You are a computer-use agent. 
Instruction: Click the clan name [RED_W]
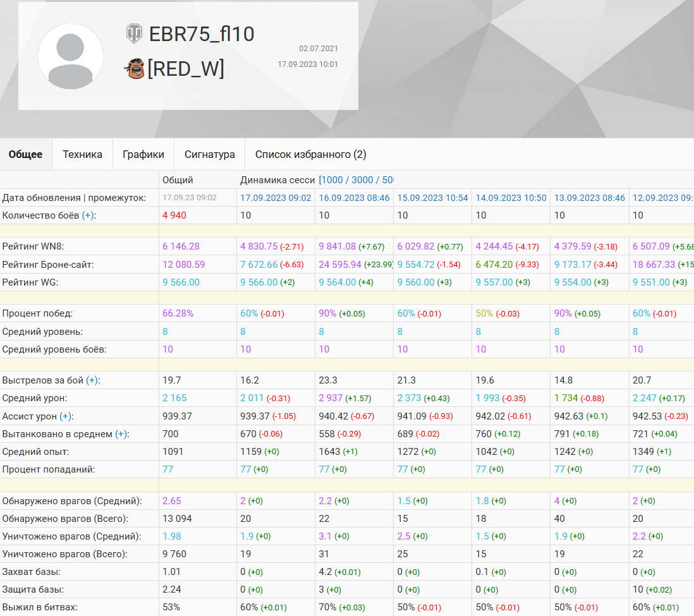tap(186, 68)
